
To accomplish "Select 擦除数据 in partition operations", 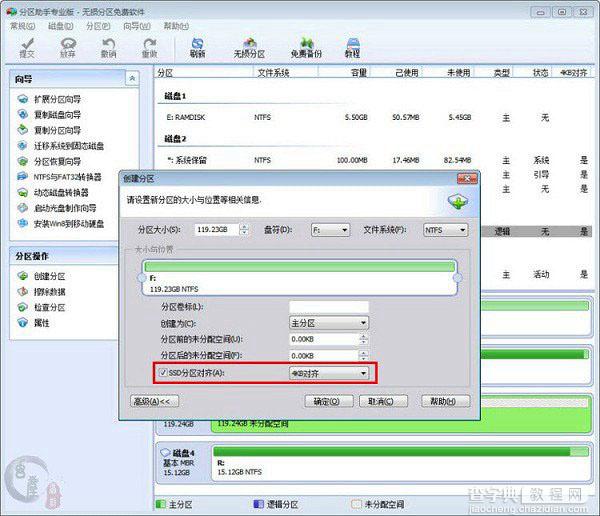I will pyautogui.click(x=42, y=292).
